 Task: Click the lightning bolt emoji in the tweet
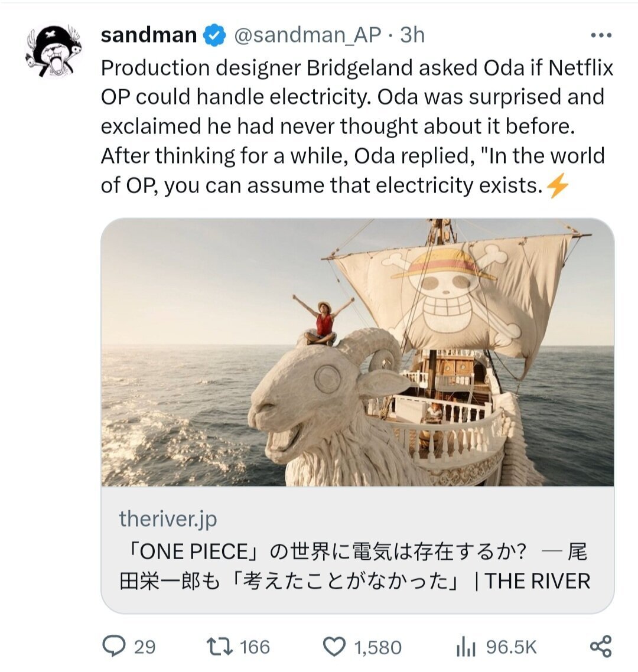558,187
